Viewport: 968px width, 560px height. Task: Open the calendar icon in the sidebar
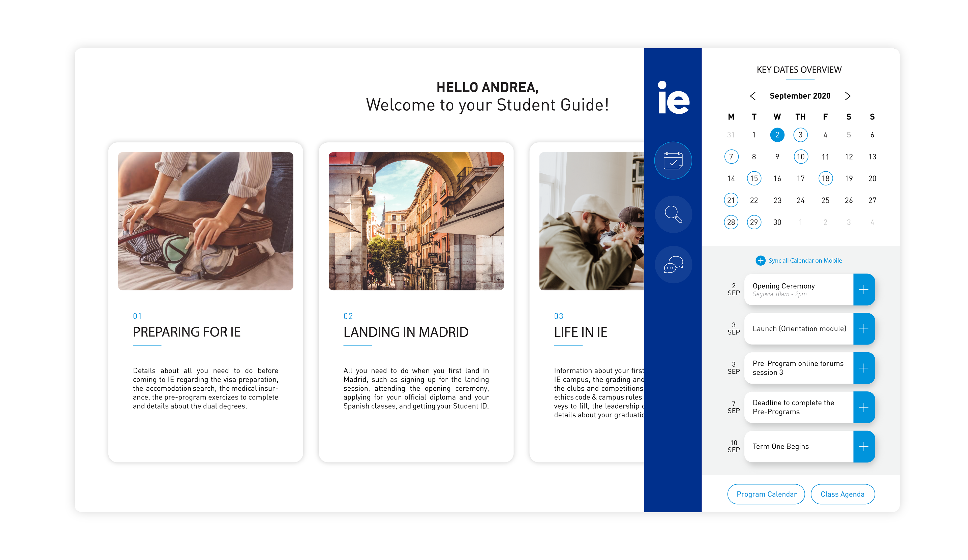673,161
